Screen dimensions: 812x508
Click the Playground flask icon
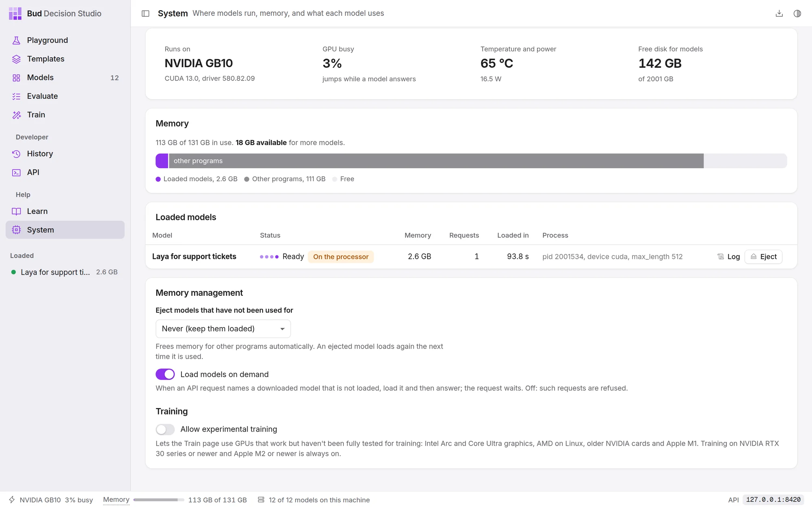coord(16,40)
